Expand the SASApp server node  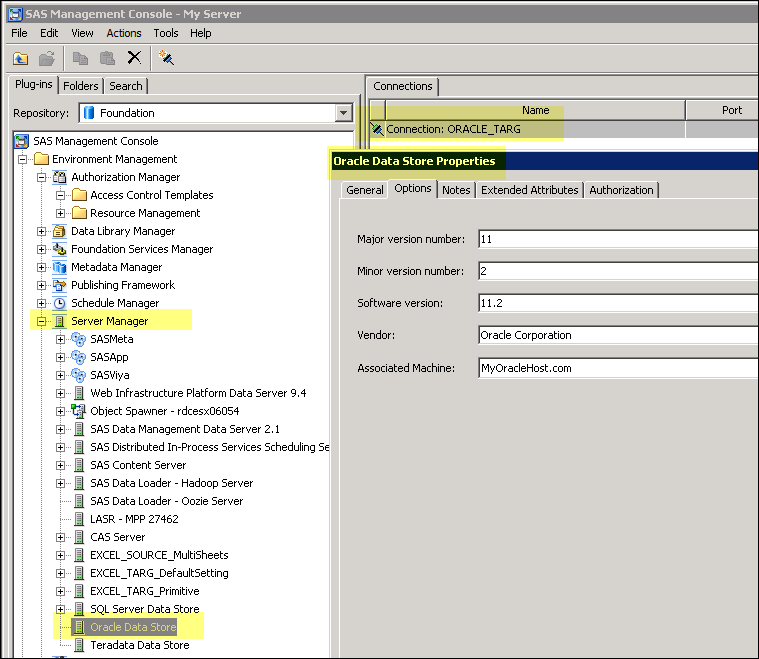61,357
